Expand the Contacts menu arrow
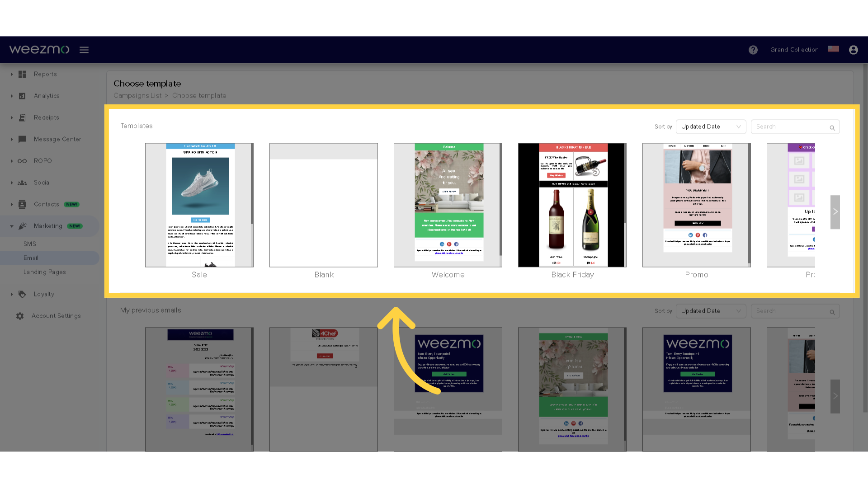 (x=12, y=204)
